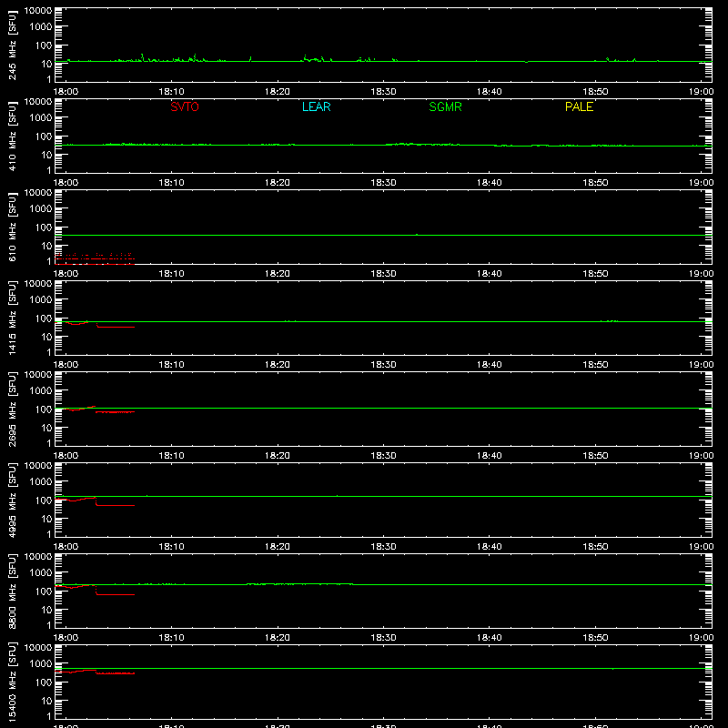Image resolution: width=728 pixels, height=728 pixels.
Task: Click 19:00 label under the 8800 MHz panel
Action: (x=701, y=638)
